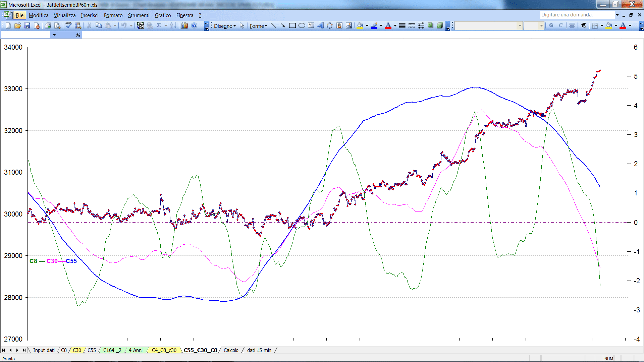This screenshot has height=362, width=644.
Task: Apply red font color on Drawing toolbar
Action: 388,25
